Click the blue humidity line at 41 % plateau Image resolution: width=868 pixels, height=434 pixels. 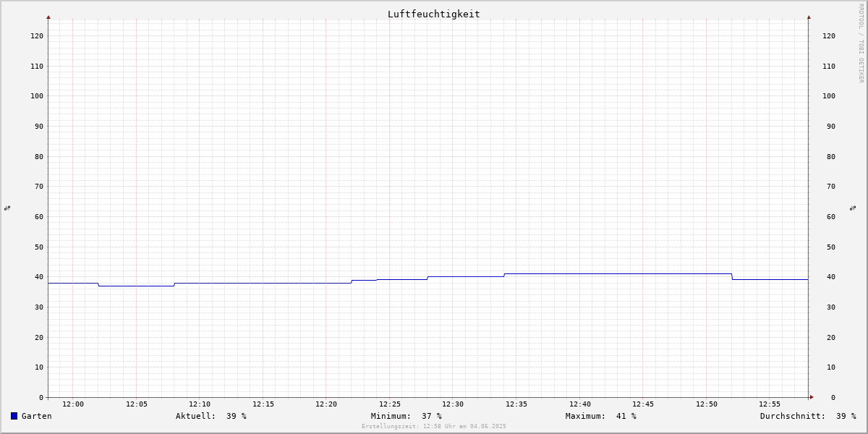(x=618, y=273)
